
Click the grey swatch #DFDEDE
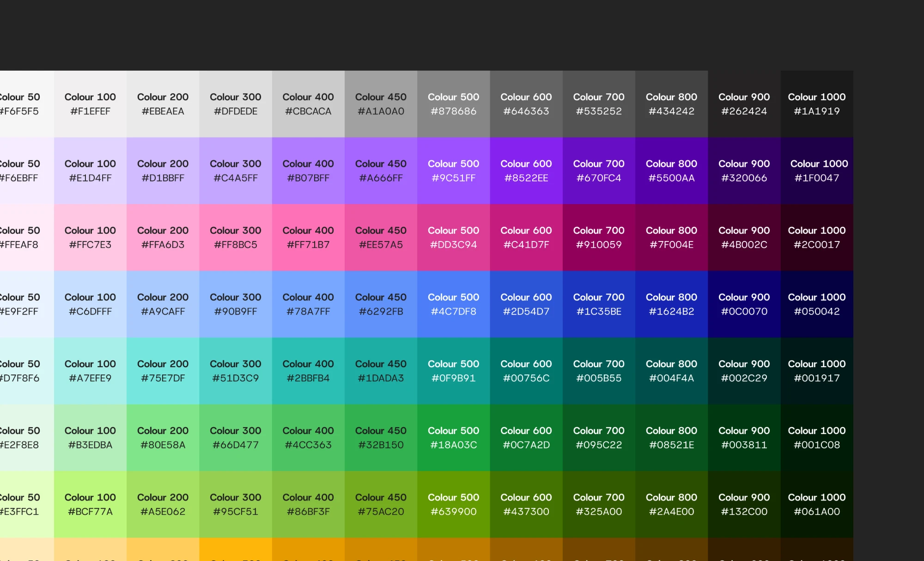click(236, 104)
